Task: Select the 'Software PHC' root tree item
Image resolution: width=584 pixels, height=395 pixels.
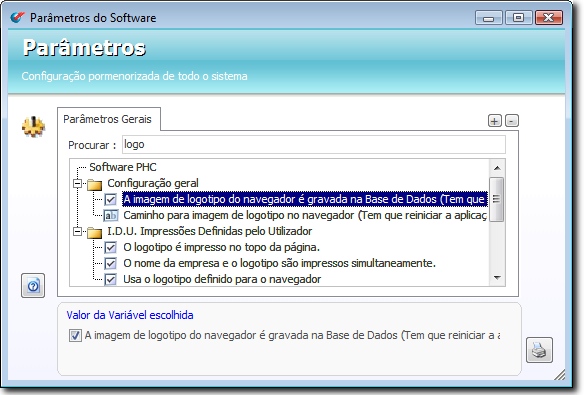Action: pyautogui.click(x=123, y=167)
